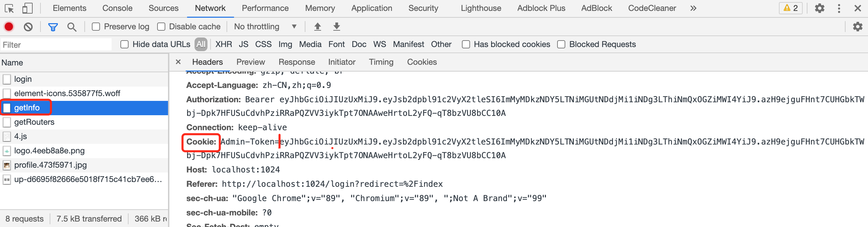Open the Response tab of request

(297, 62)
